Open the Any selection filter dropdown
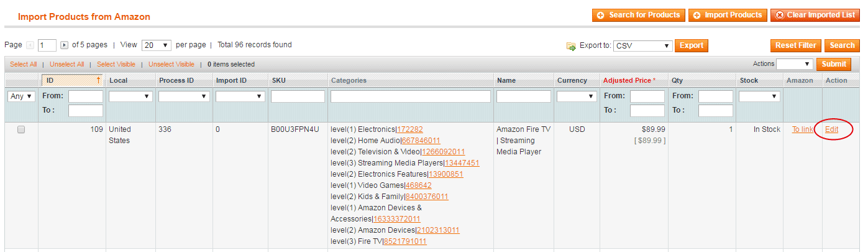The image size is (868, 252). [22, 96]
